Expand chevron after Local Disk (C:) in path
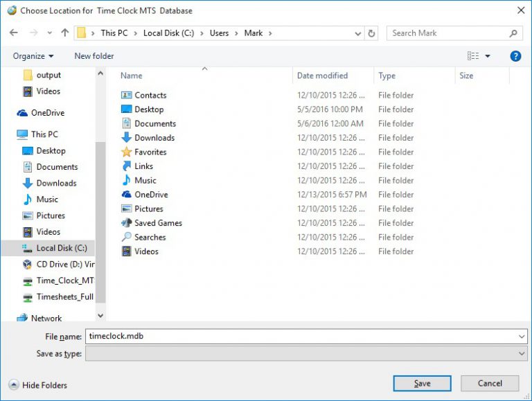The height and width of the screenshot is (401, 532). pyautogui.click(x=202, y=33)
